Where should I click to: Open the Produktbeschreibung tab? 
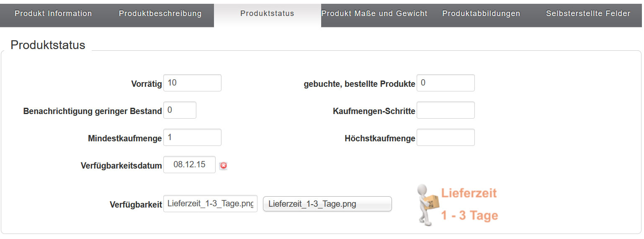point(160,13)
